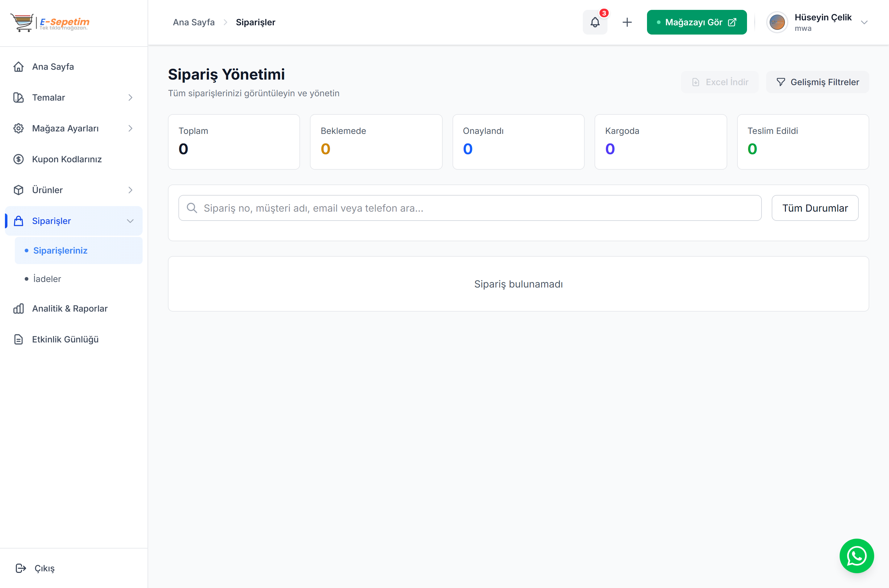Click the Mağazayı Gör button
The height and width of the screenshot is (588, 889).
tap(697, 23)
